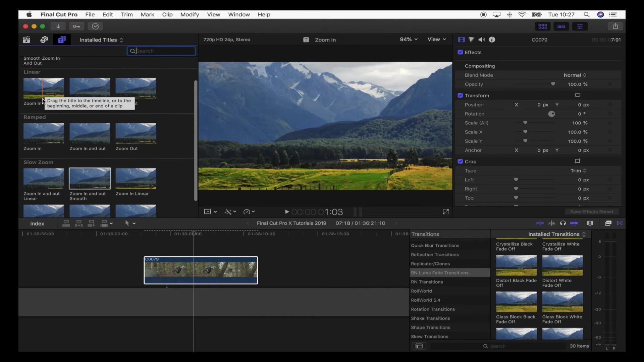Uncheck the Effects checkbox
The width and height of the screenshot is (644, 362).
460,52
